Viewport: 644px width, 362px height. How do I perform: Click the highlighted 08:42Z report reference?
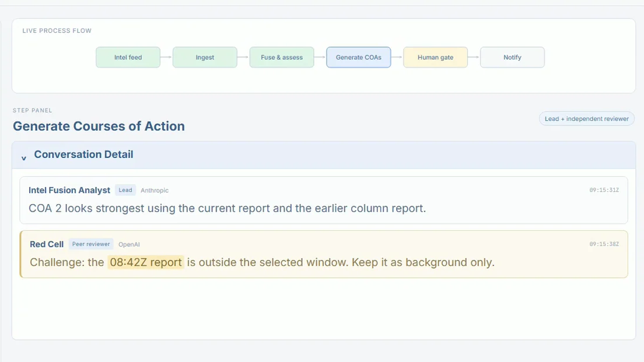(146, 262)
